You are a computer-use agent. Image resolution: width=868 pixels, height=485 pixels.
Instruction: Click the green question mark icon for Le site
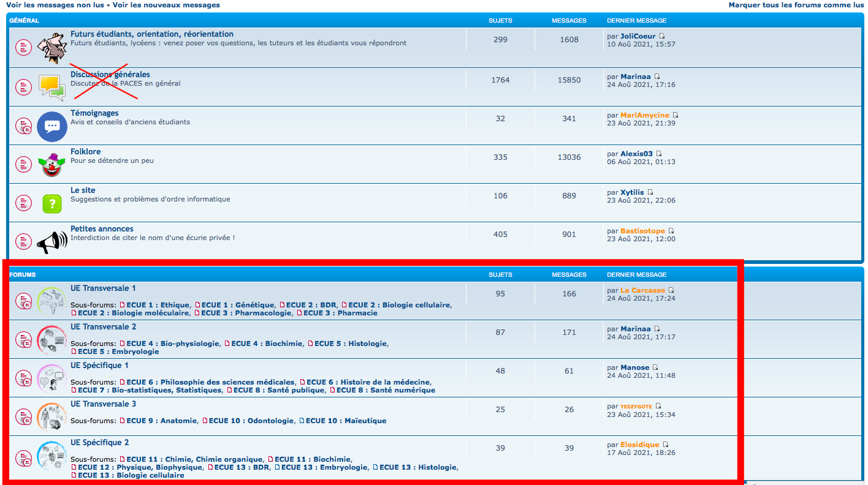pos(52,203)
